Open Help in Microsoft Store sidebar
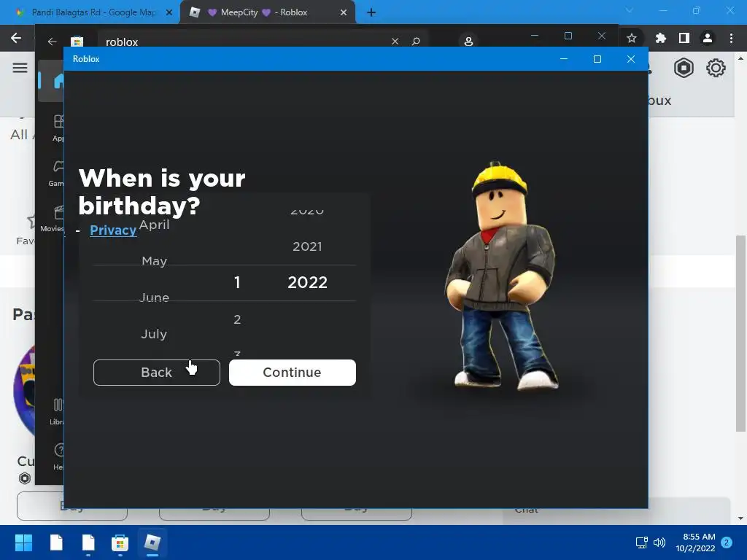 point(58,456)
